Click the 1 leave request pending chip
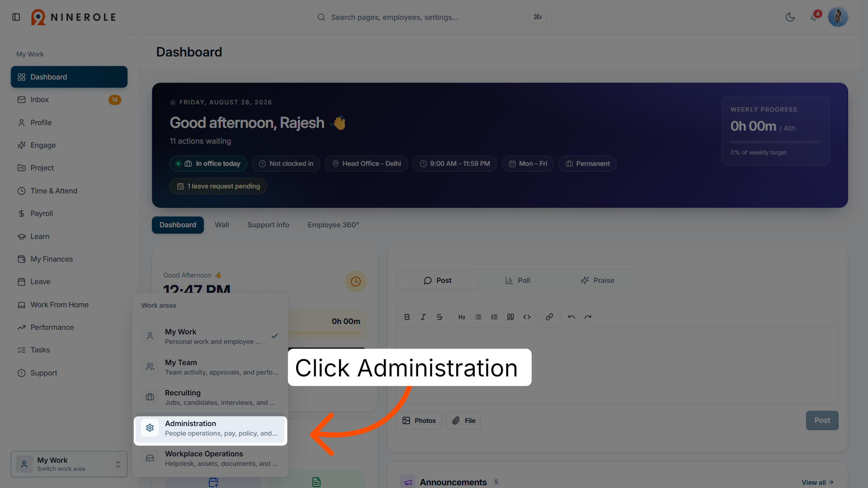Screen dimensions: 868x488 point(218,186)
